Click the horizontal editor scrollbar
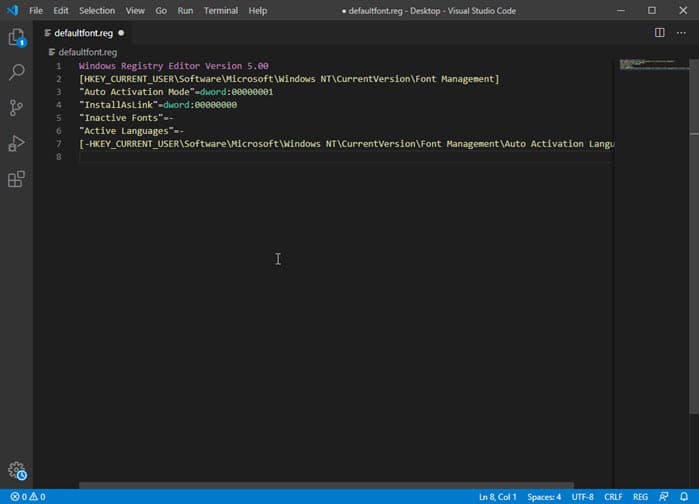699x504 pixels. pos(326,485)
